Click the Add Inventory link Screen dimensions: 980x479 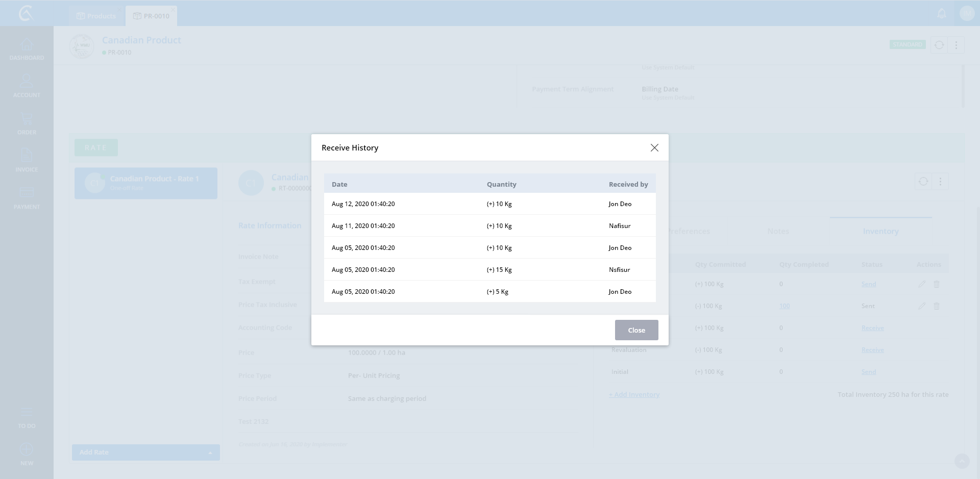[x=634, y=394]
